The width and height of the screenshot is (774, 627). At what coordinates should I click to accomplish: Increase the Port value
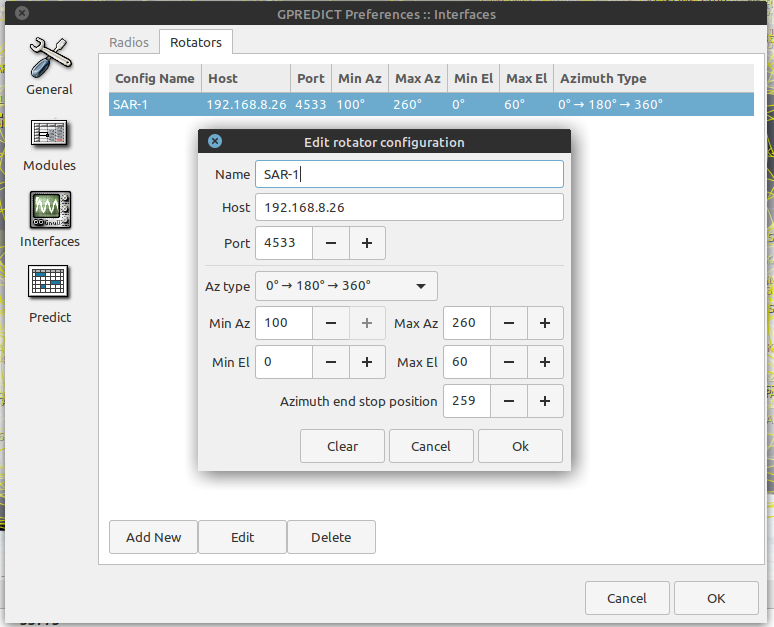click(x=367, y=243)
